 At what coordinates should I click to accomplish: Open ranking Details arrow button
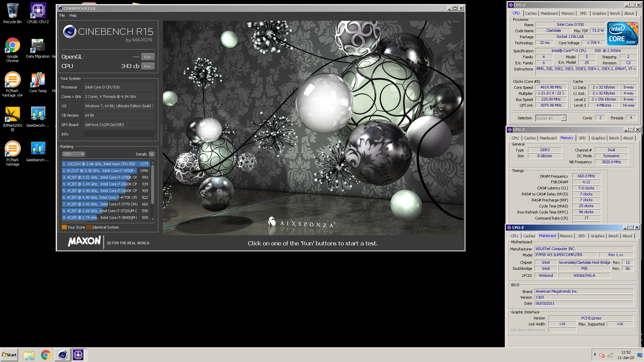click(152, 154)
